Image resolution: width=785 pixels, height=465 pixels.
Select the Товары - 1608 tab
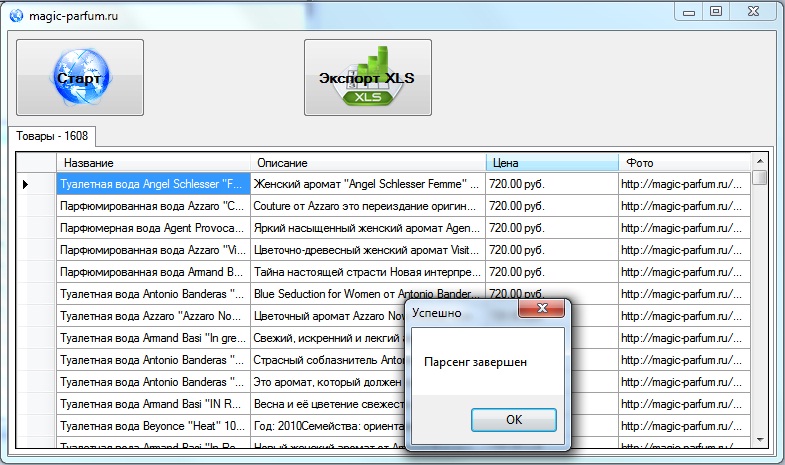pyautogui.click(x=52, y=136)
